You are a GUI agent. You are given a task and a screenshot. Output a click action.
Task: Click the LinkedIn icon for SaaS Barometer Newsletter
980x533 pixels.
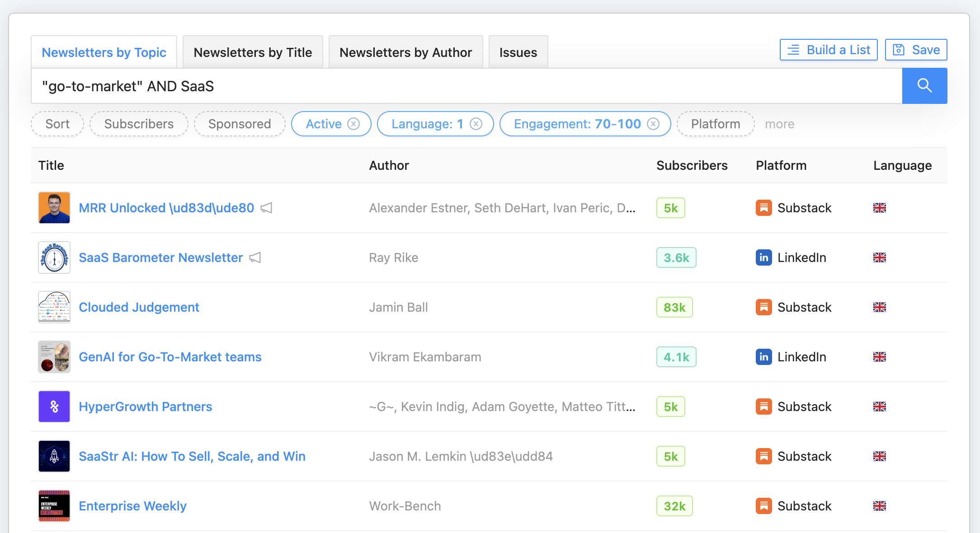763,257
